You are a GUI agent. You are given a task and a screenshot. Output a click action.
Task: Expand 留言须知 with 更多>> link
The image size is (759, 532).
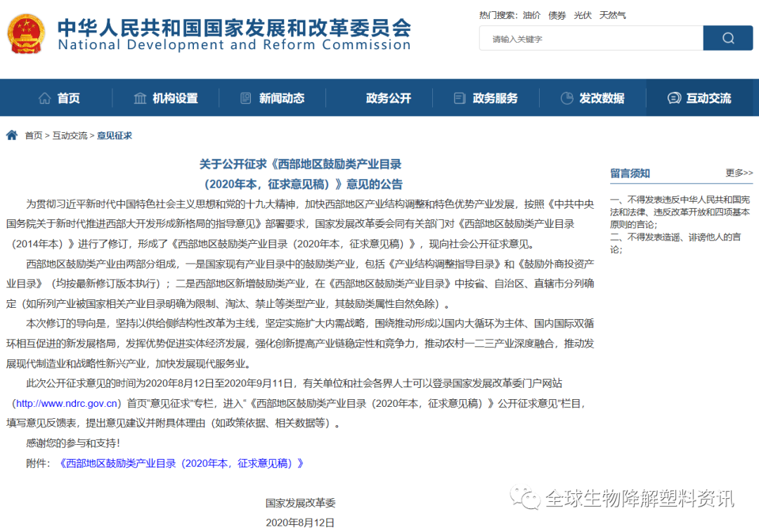point(739,173)
